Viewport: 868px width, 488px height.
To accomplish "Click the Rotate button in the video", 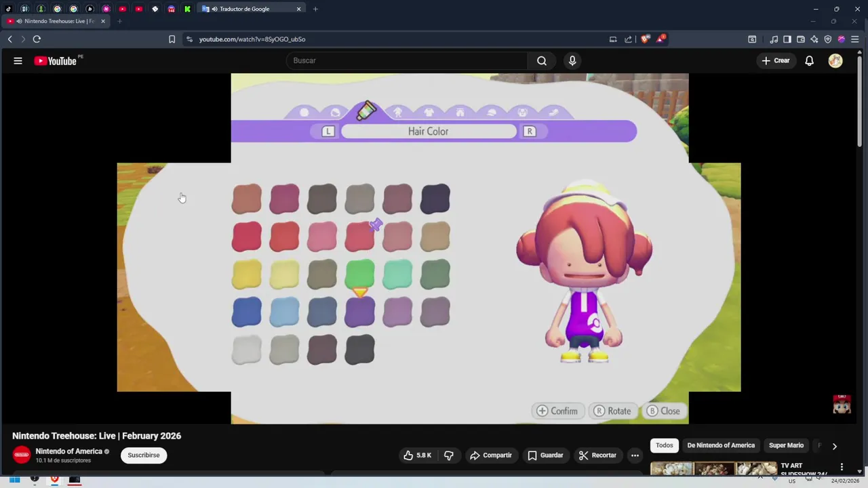I will click(x=612, y=411).
